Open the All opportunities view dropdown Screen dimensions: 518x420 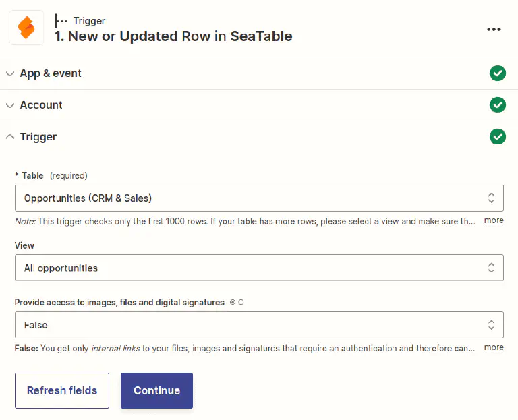(x=250, y=268)
